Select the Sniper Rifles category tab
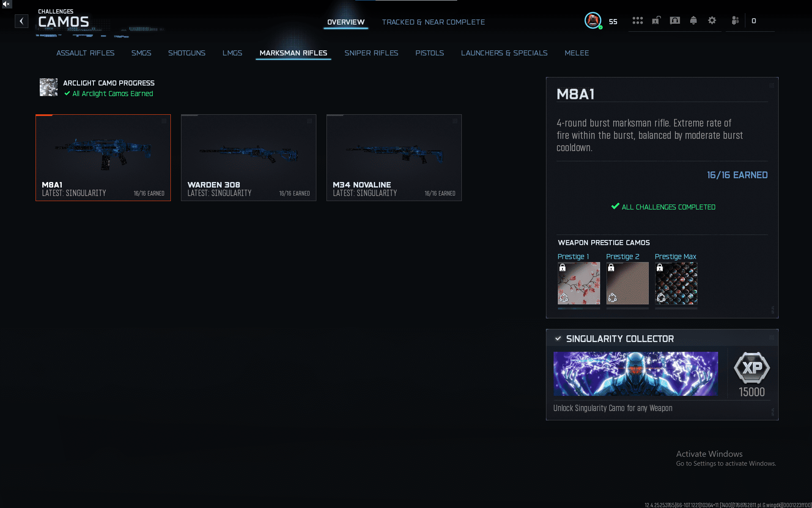The height and width of the screenshot is (508, 812). tap(371, 53)
